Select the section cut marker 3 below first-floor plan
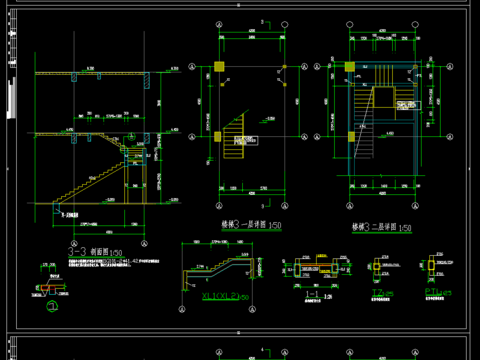 [266, 204]
